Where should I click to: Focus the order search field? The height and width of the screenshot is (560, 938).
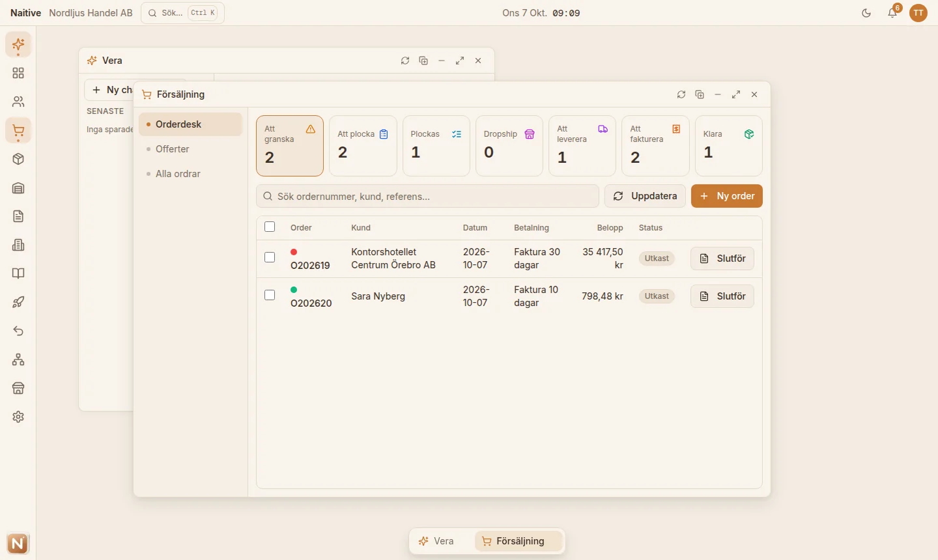(x=427, y=196)
